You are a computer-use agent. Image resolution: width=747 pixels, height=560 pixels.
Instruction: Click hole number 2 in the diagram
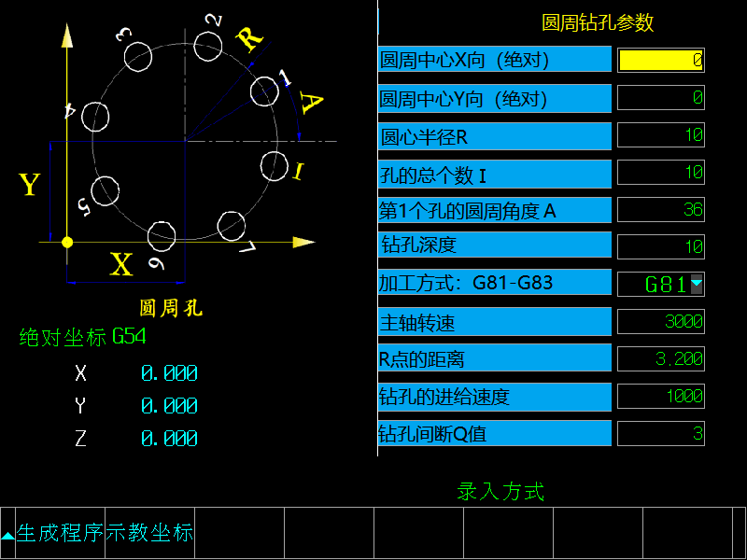207,42
